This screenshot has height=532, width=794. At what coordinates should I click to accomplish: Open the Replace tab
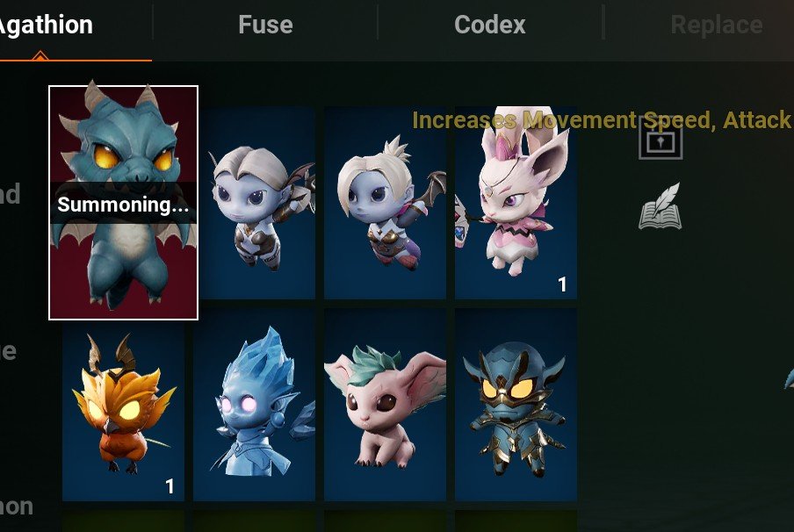(717, 25)
